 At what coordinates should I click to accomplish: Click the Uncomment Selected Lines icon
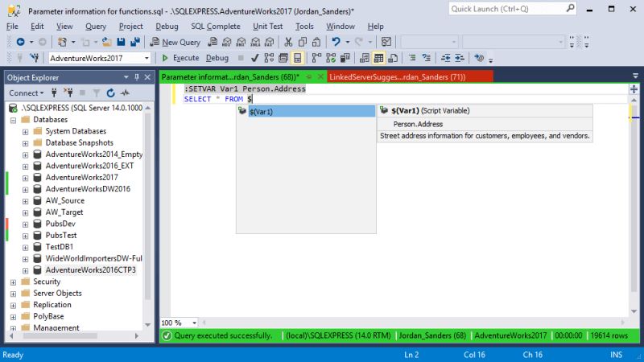pos(427,58)
